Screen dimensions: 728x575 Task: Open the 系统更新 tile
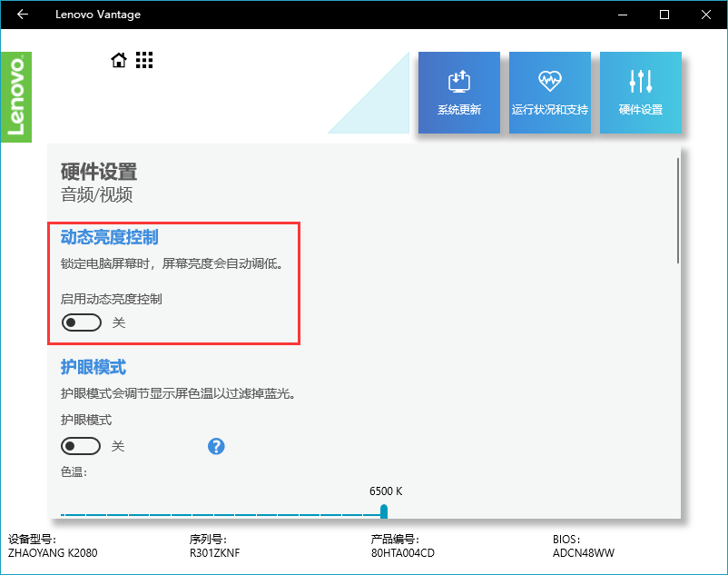point(459,93)
